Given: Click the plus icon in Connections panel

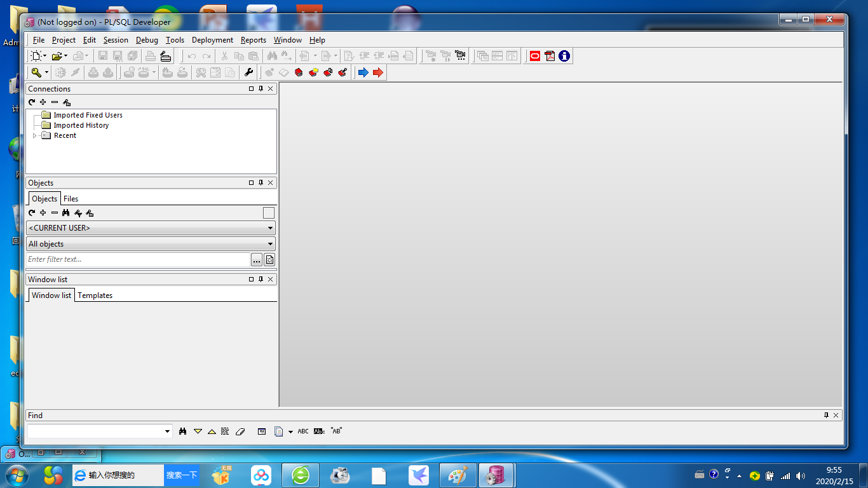Looking at the screenshot, I should 43,102.
